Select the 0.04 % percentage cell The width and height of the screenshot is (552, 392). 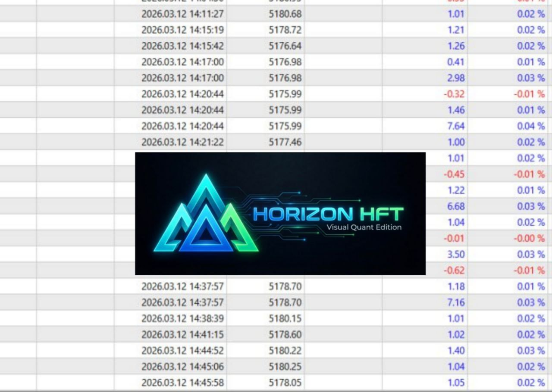(531, 126)
